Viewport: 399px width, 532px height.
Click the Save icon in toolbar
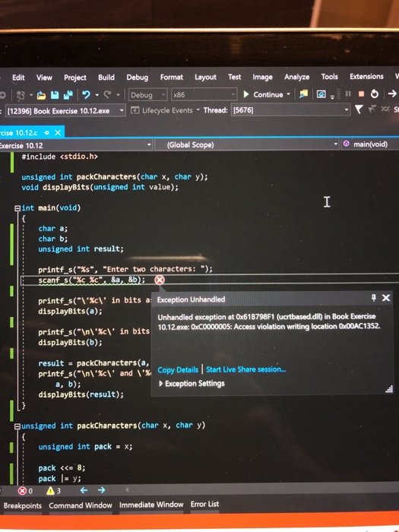click(x=55, y=95)
